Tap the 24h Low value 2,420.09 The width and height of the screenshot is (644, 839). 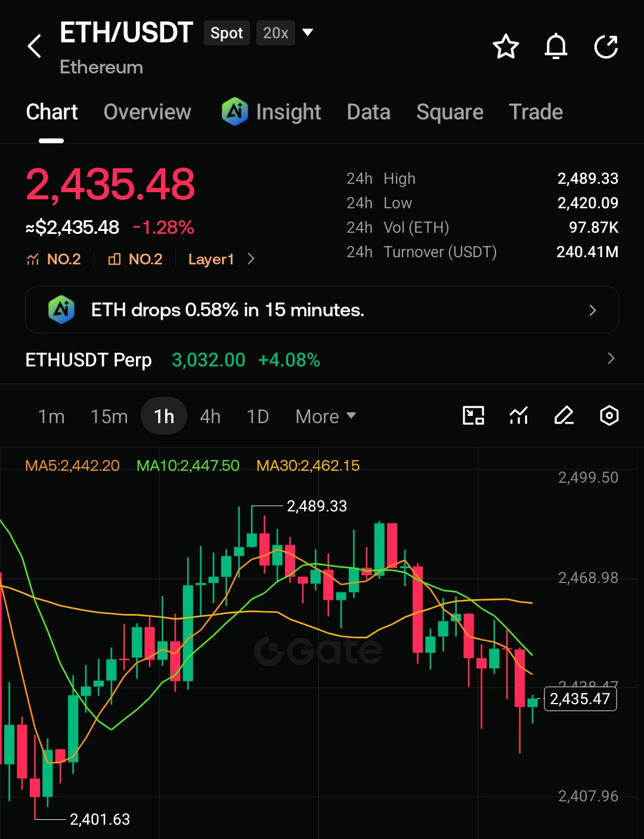coord(587,203)
